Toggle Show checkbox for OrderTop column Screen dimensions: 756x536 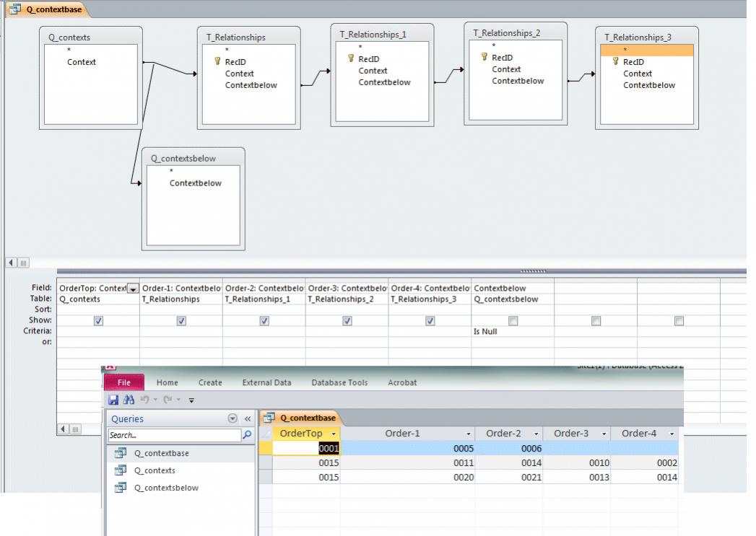point(98,320)
